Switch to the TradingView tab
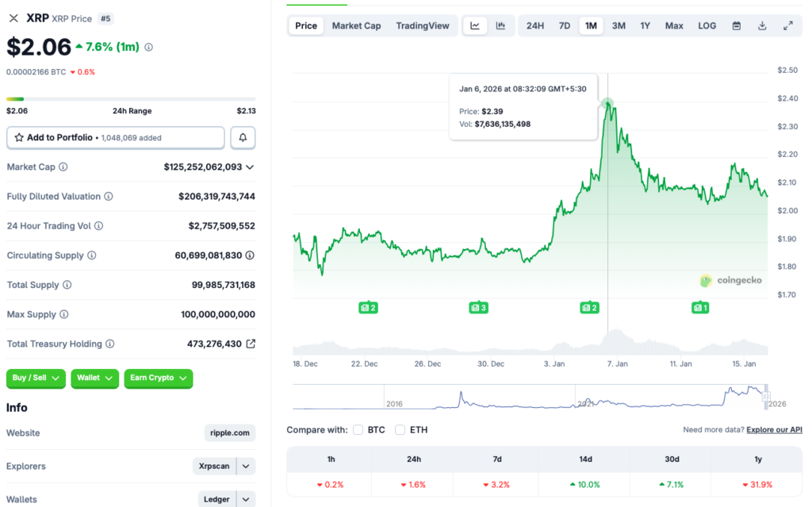The image size is (812, 507). point(423,25)
